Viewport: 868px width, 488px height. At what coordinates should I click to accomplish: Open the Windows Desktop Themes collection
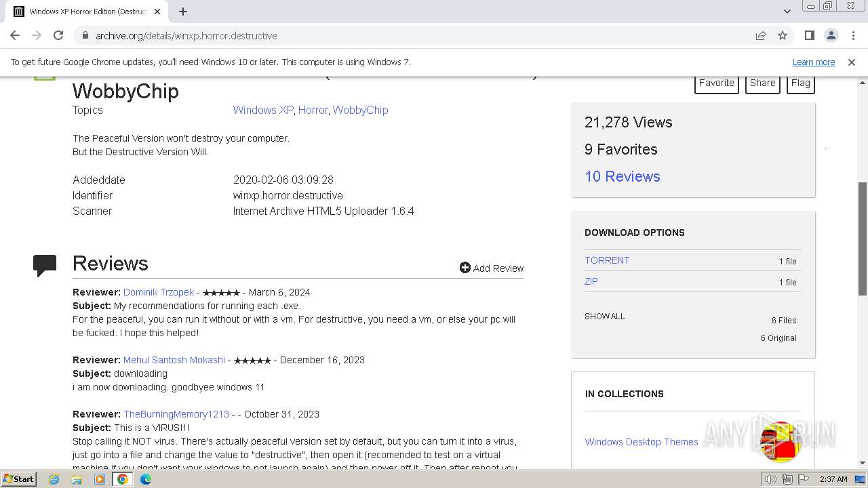642,442
